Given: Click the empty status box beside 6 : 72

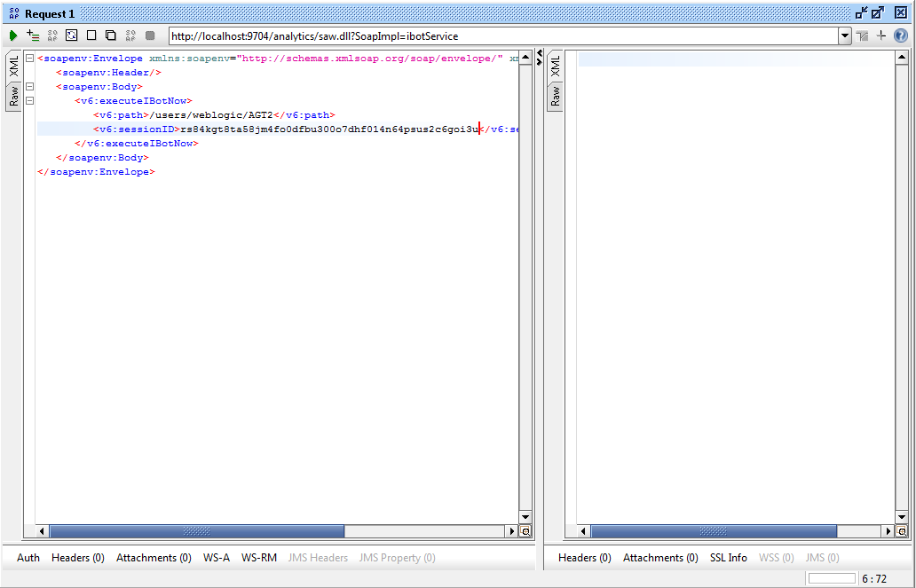Looking at the screenshot, I should (832, 578).
